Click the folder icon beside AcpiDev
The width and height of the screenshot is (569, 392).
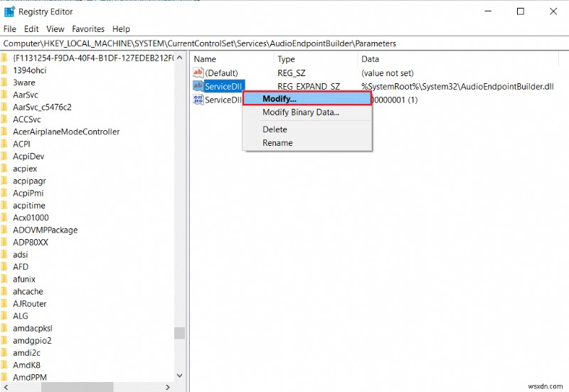point(4,157)
